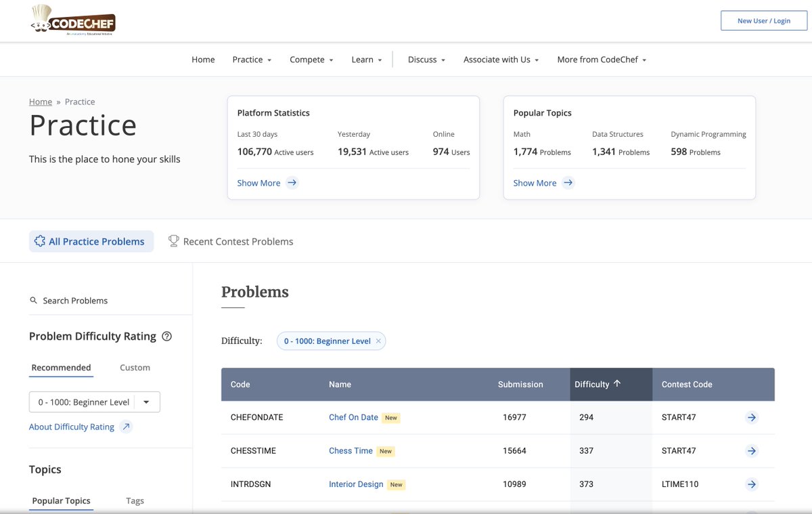Switch to Recent Contest Problems tab
812x514 pixels.
231,241
